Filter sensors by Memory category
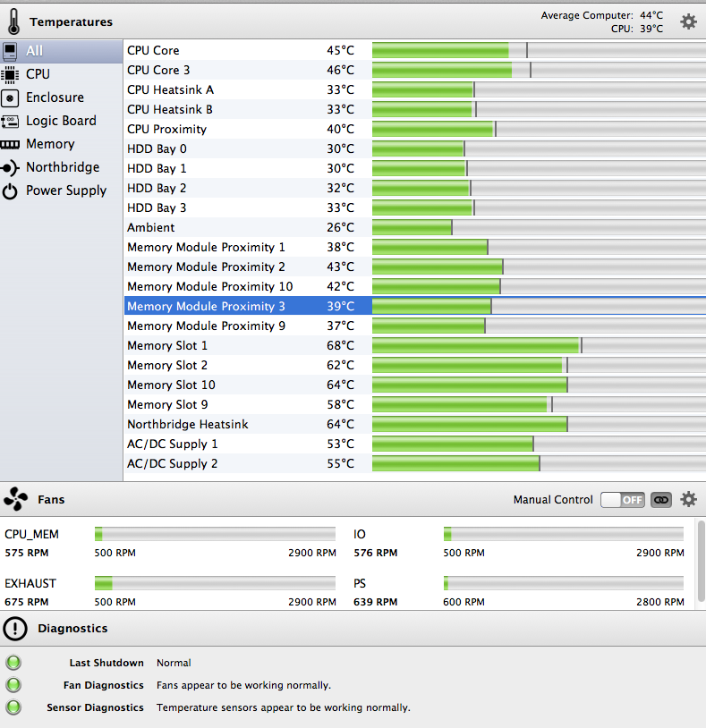706x728 pixels. tap(62, 144)
